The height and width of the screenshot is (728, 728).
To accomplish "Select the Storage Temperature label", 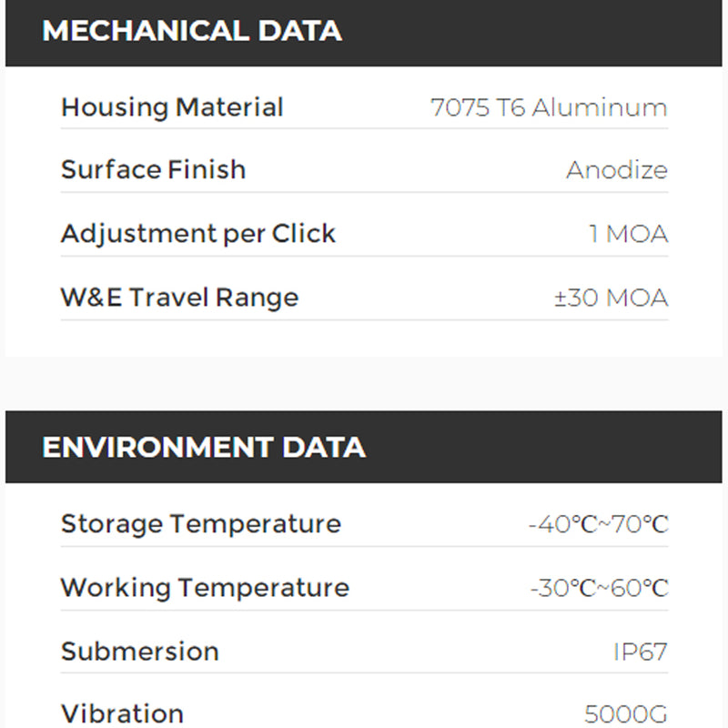I will 200,524.
